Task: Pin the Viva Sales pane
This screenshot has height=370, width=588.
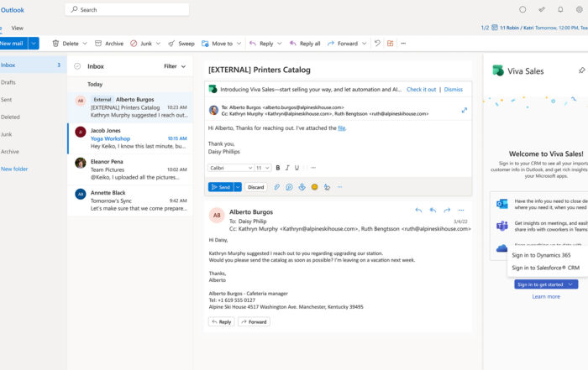Action: point(581,70)
